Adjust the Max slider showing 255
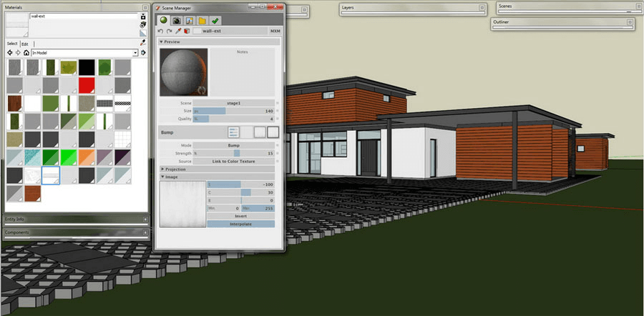644x316 pixels. pos(258,209)
